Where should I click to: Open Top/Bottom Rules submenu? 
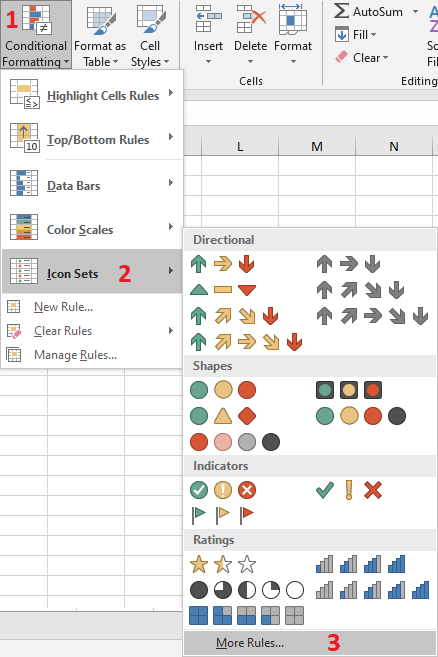92,139
